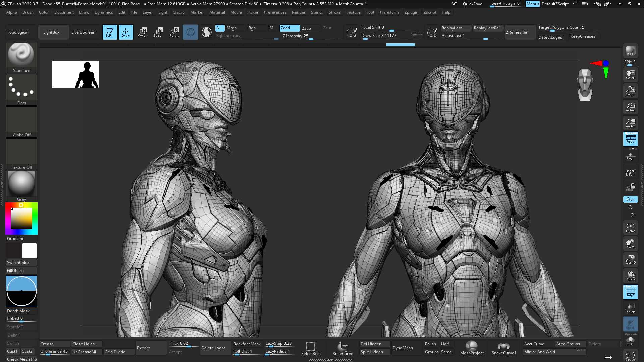Screen dimensions: 644x362
Task: Pick a color in the color picker
Action: point(21,219)
